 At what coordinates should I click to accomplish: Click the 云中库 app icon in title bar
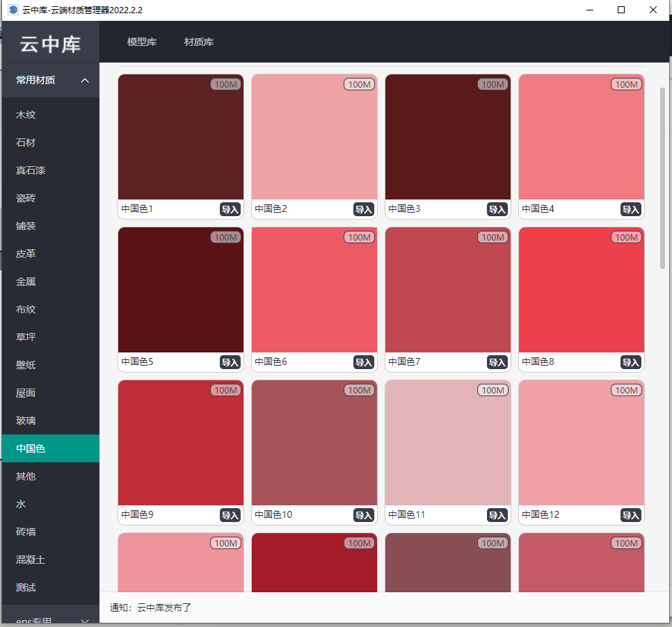[x=13, y=10]
